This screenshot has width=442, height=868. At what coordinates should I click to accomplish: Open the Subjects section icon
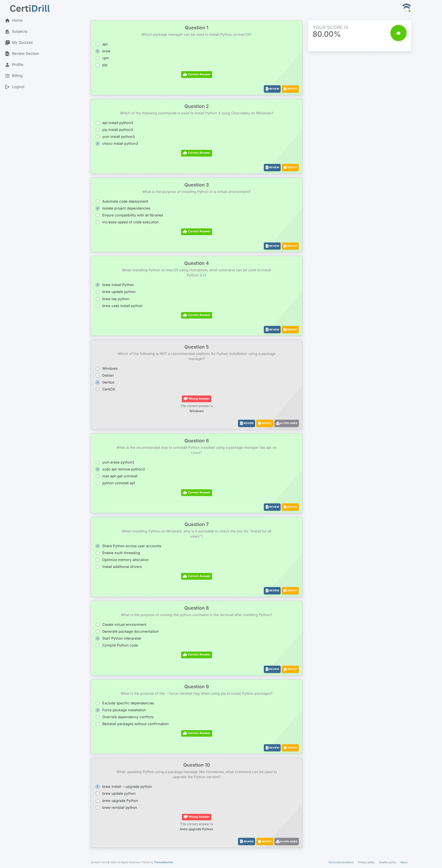coord(7,31)
